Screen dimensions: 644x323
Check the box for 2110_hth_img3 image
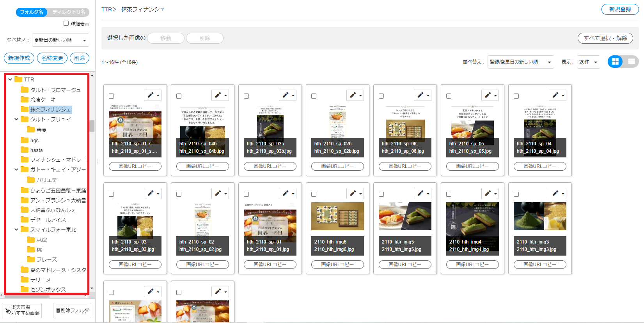[516, 194]
